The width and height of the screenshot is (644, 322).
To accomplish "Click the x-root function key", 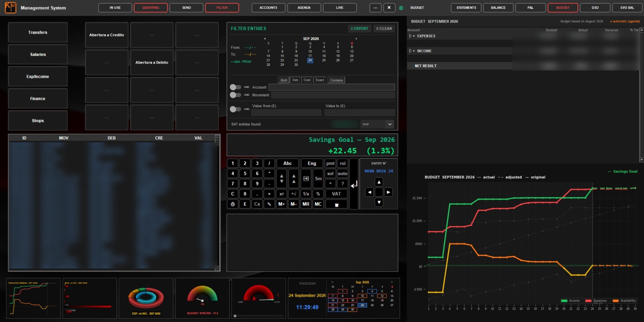I will pos(294,194).
